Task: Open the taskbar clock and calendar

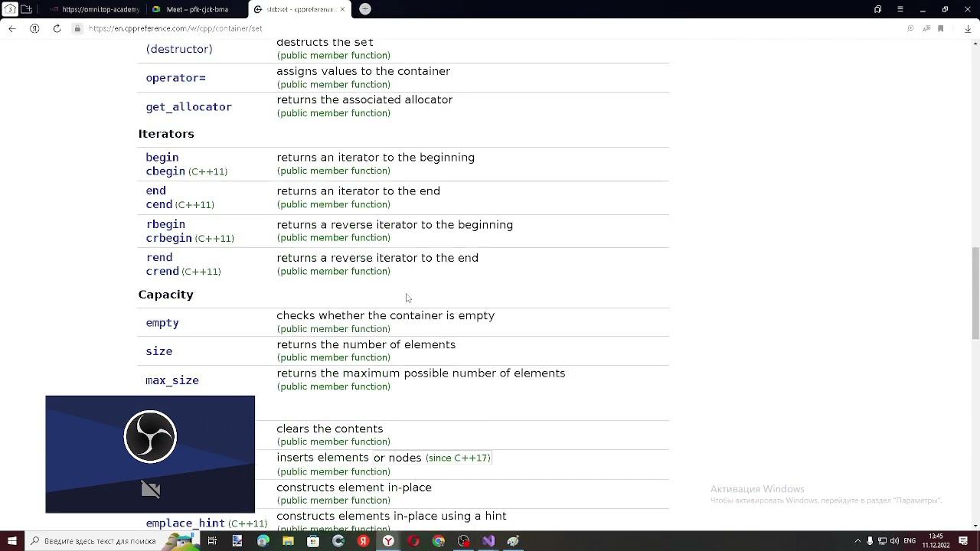Action: click(936, 541)
